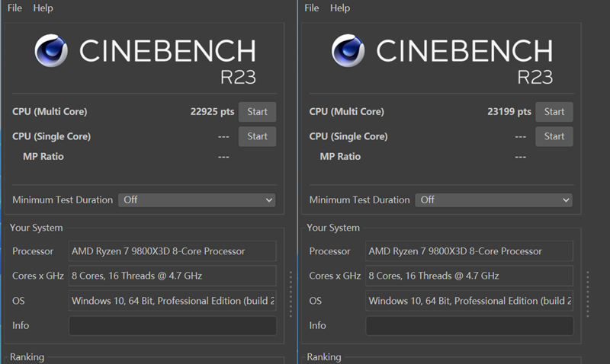This screenshot has width=610, height=364.
Task: Click the Cinebench sphere logo in 23199 pts window
Action: click(x=351, y=52)
